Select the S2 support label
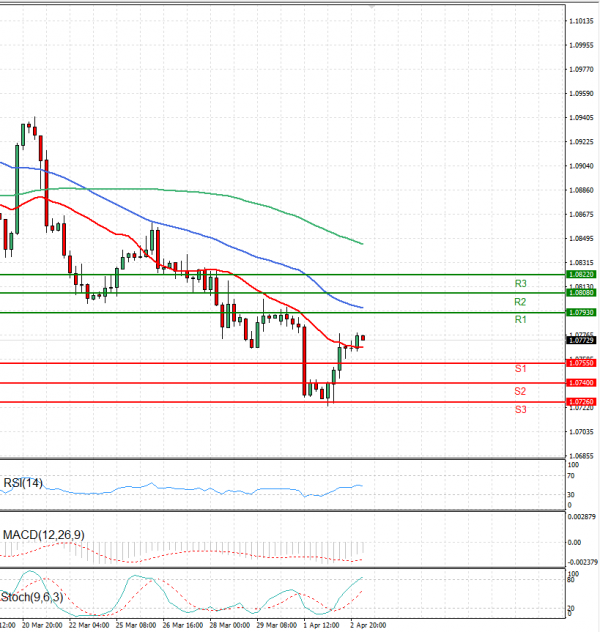This screenshot has height=632, width=600. pos(520,391)
